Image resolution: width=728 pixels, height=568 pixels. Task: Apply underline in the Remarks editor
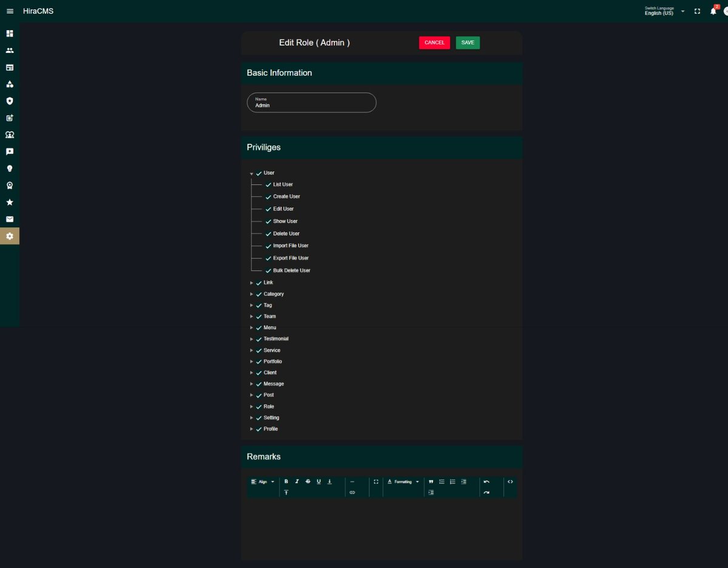point(318,482)
